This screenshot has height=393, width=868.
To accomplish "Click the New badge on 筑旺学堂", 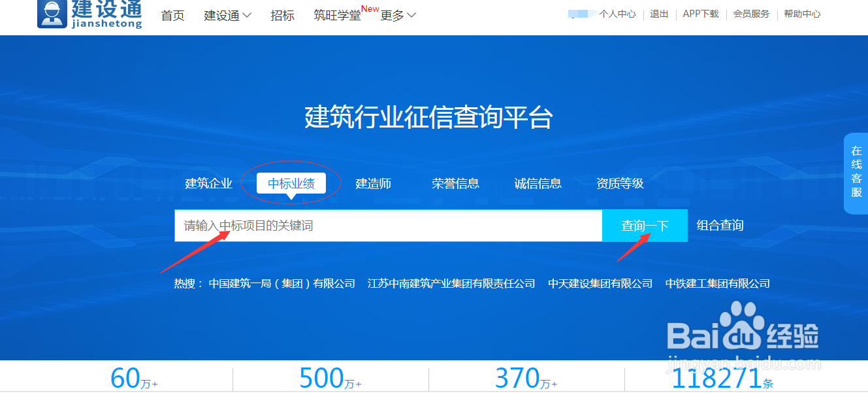I will pos(370,8).
